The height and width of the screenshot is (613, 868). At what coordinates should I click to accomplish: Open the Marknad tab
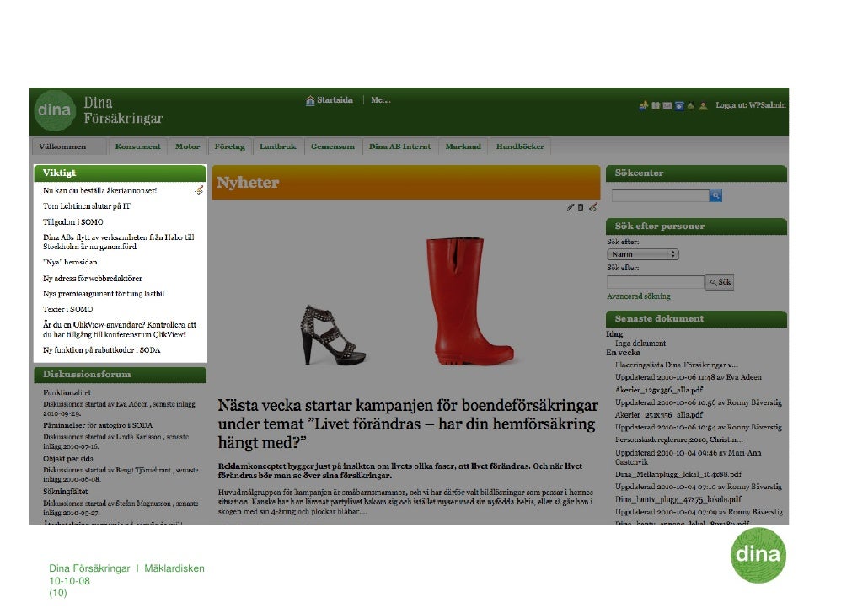(x=463, y=147)
